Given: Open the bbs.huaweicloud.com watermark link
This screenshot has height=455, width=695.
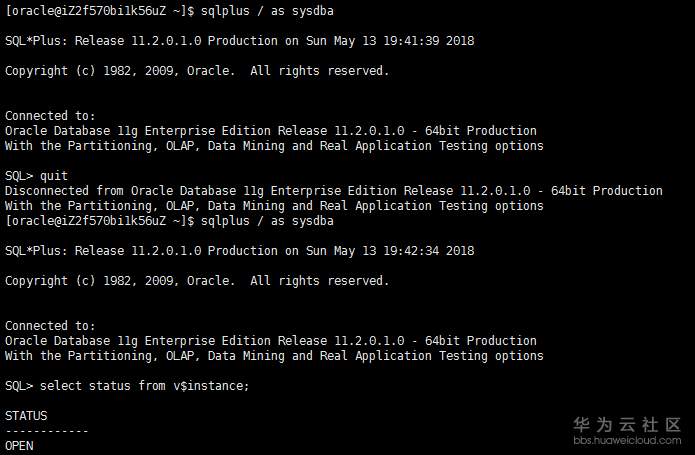Looking at the screenshot, I should [x=627, y=440].
